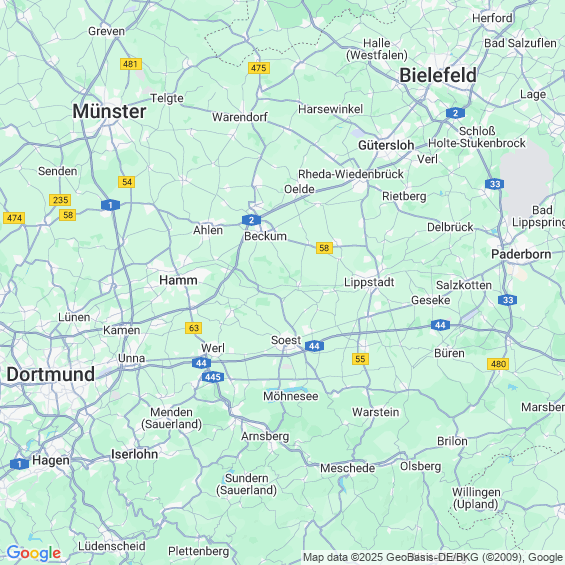Click the A2 highway shield near Beckum
The height and width of the screenshot is (565, 565).
point(251,220)
